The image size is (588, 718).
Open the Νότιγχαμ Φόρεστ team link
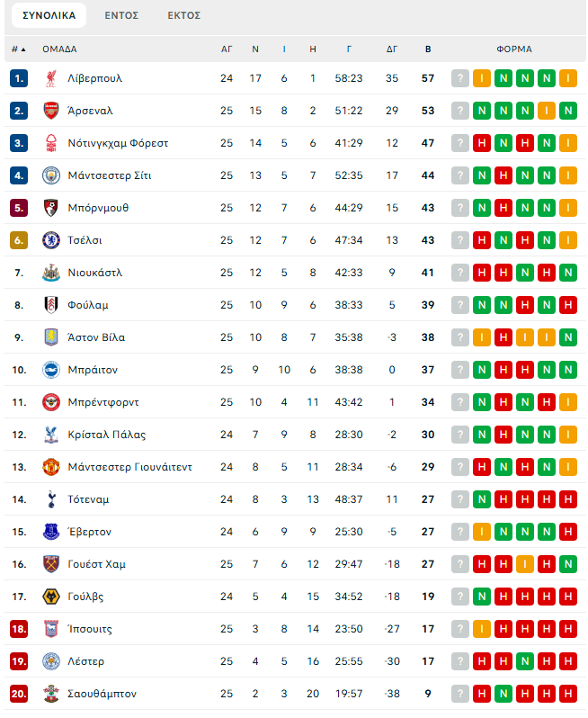pyautogui.click(x=118, y=143)
